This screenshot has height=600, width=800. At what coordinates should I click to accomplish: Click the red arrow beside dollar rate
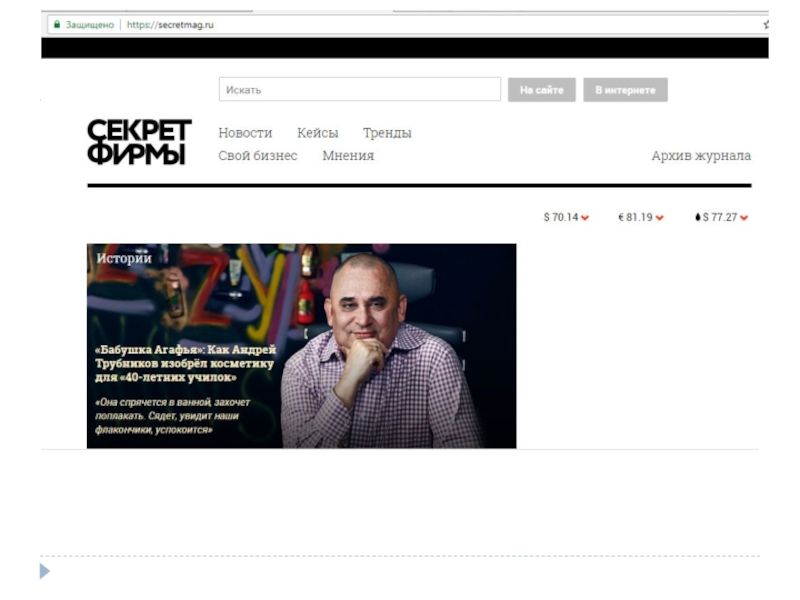tap(585, 218)
